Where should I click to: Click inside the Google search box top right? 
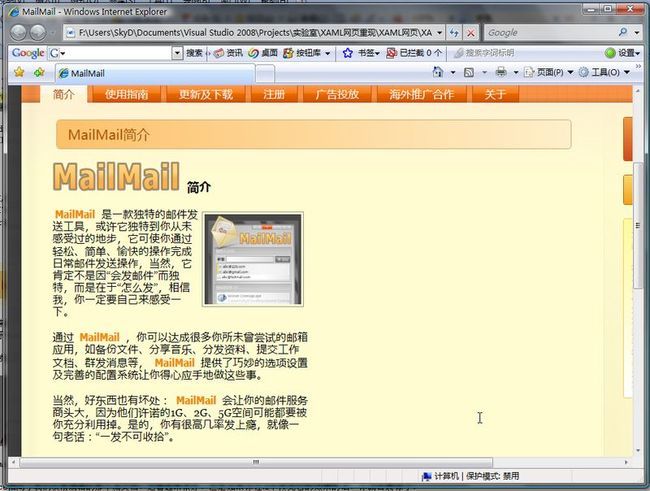(551, 32)
